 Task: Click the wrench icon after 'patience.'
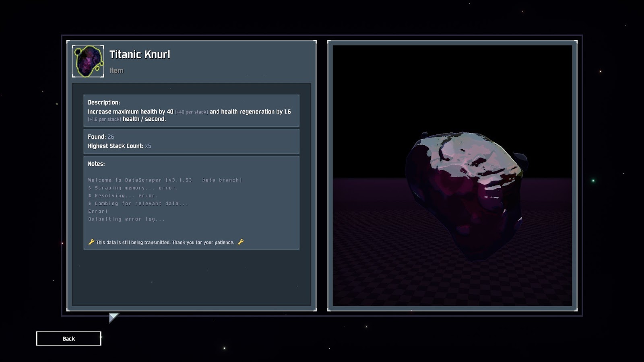[x=241, y=242]
